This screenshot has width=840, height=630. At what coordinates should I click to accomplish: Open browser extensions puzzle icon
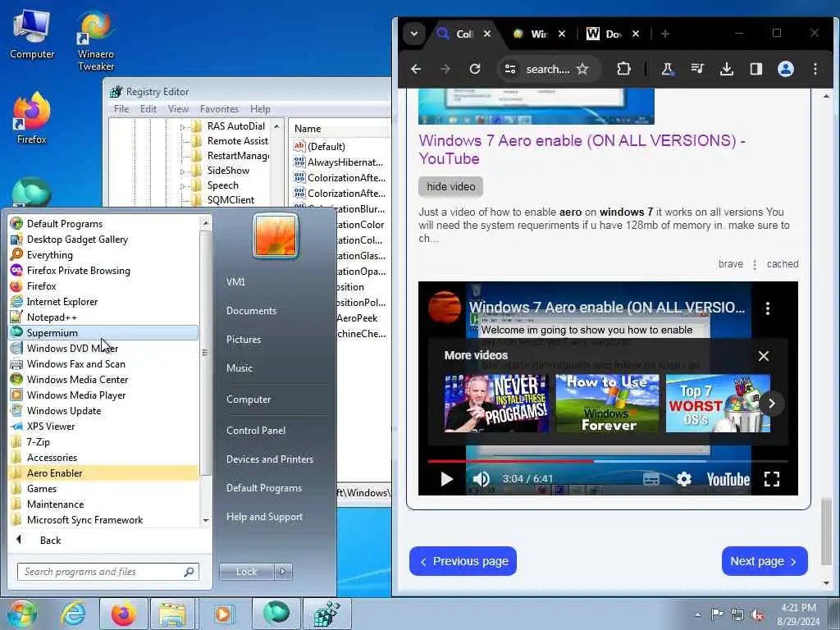pyautogui.click(x=623, y=69)
